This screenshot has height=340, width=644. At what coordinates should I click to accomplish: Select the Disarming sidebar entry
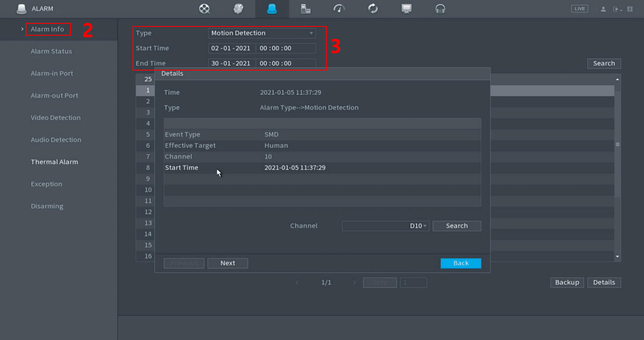pos(47,206)
